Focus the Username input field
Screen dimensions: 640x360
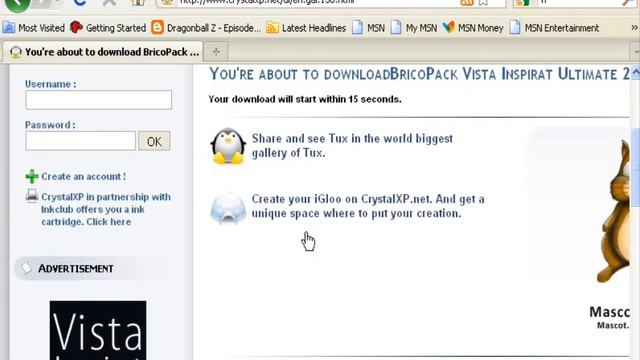point(98,100)
